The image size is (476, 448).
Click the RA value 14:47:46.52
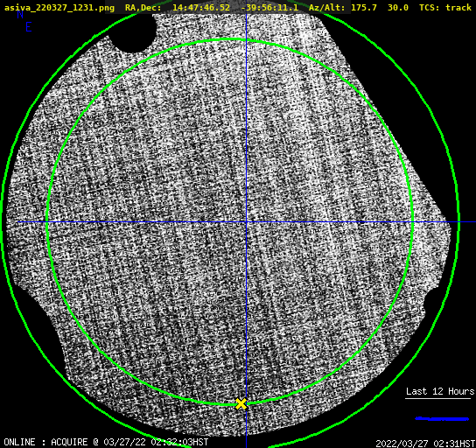click(x=201, y=8)
